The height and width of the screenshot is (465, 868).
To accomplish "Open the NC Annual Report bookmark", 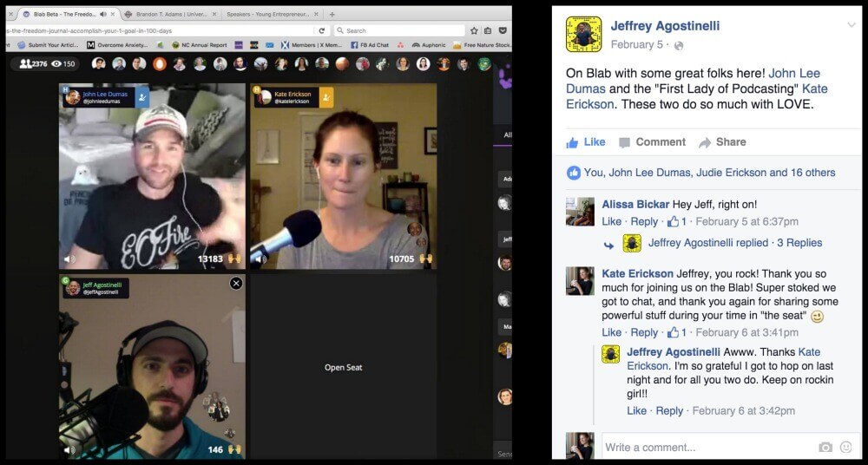I will 199,45.
